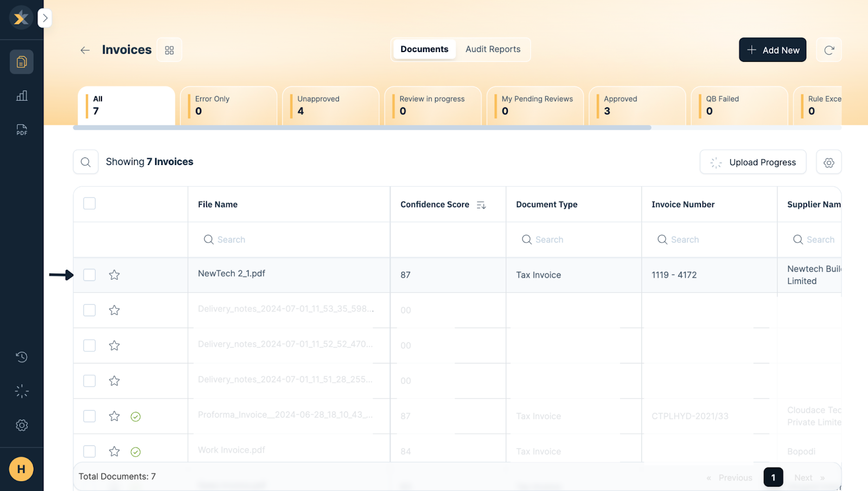Viewport: 868px width, 491px height.
Task: Check the box for Work Invoice.pdf row
Action: [x=90, y=451]
